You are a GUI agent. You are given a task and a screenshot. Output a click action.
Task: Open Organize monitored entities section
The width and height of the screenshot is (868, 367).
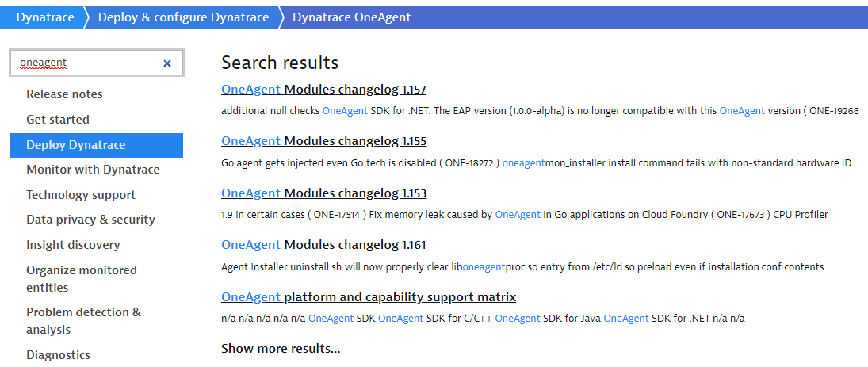point(82,278)
